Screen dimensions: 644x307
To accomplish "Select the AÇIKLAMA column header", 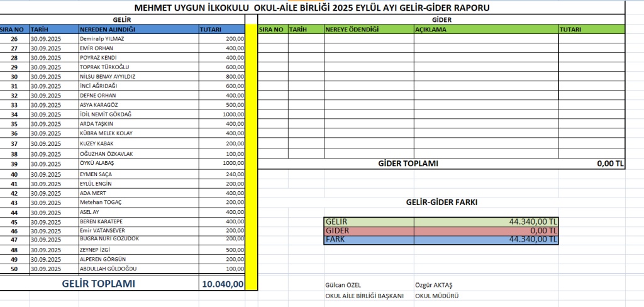I will 485,29.
